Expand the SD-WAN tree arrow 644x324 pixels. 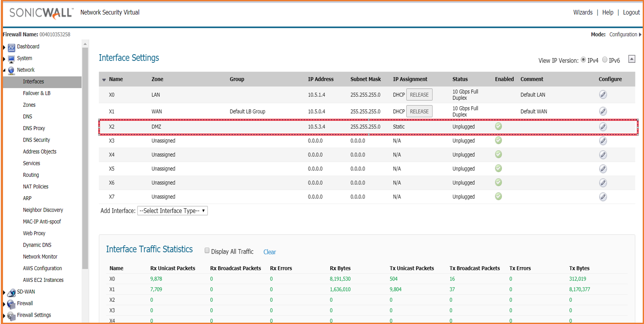point(4,292)
